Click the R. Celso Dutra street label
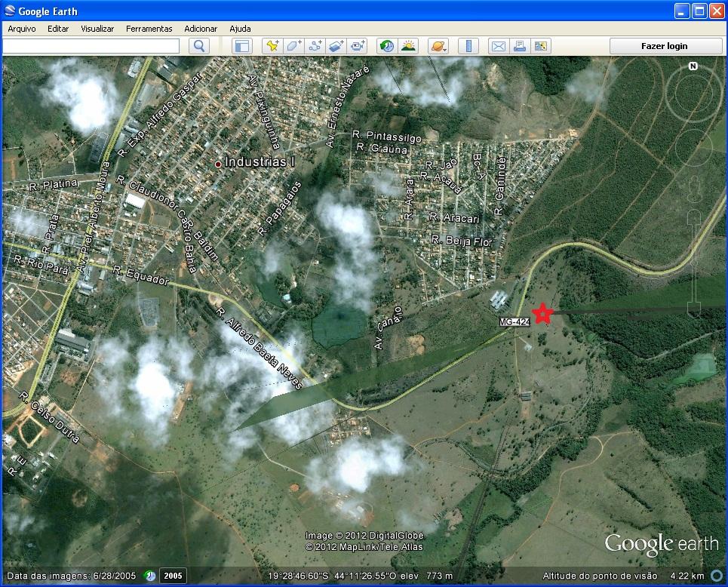Screen dimensions: 728x587 [49, 417]
